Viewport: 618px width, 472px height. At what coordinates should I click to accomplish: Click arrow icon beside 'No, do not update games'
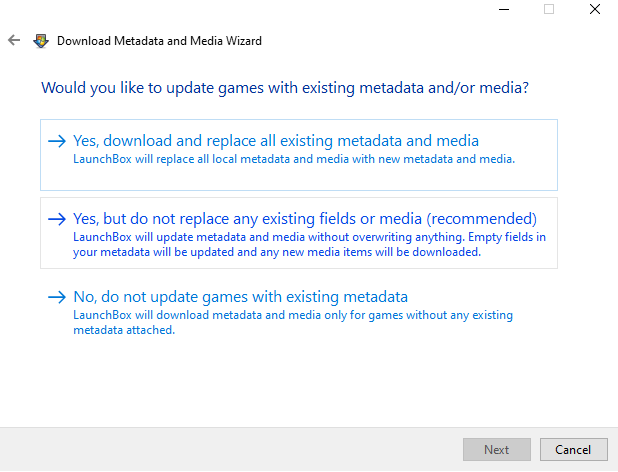[x=57, y=297]
